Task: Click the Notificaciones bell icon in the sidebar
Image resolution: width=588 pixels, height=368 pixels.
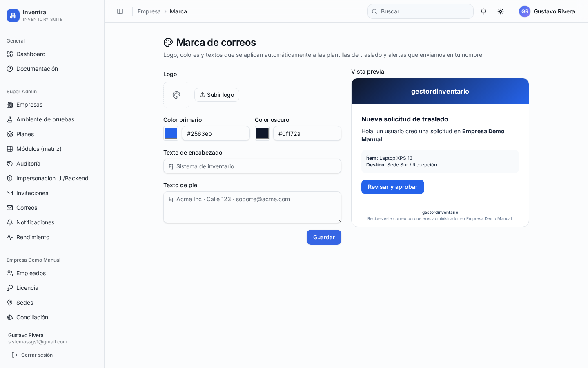Action: [x=10, y=222]
